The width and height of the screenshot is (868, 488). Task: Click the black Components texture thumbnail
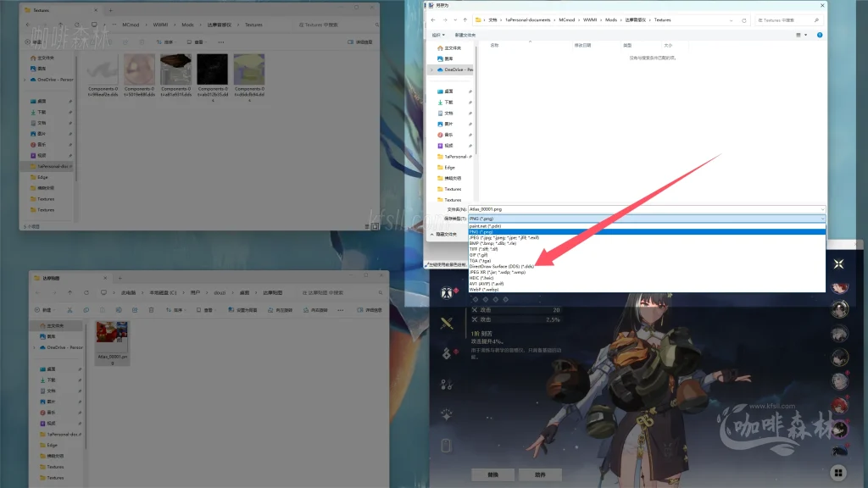pos(213,69)
